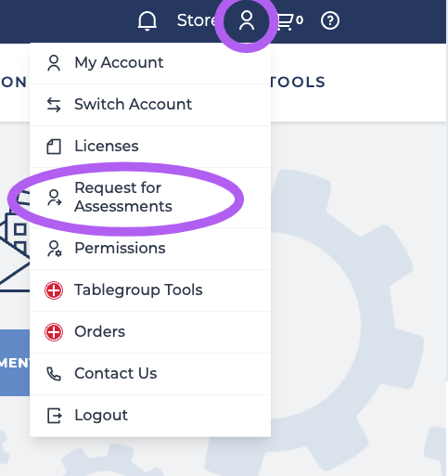This screenshot has height=476, width=448.
Task: Click the red plus icon beside Orders
Action: coord(54,332)
